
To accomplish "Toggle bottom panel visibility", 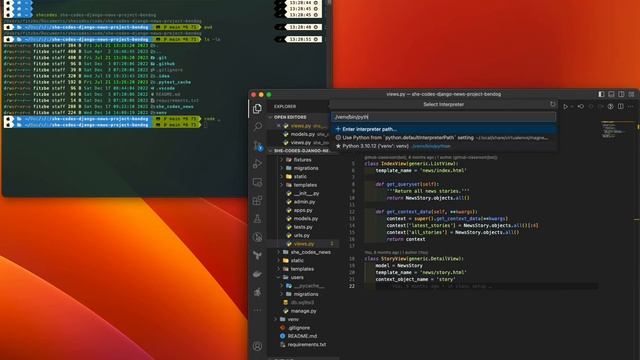I will [611, 94].
